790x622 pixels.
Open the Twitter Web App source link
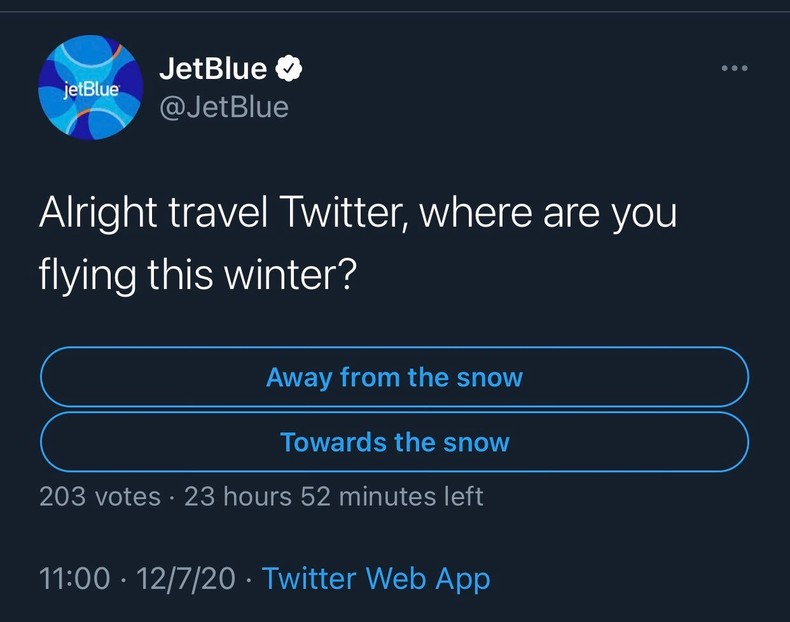pyautogui.click(x=375, y=577)
